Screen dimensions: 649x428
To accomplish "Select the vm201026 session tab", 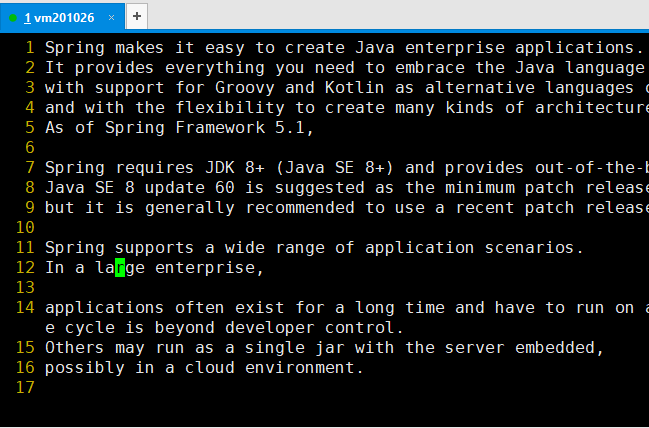I will (x=62, y=17).
